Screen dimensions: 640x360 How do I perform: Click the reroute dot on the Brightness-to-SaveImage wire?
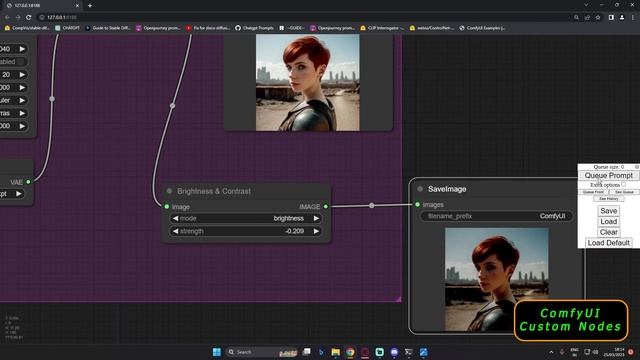click(371, 205)
